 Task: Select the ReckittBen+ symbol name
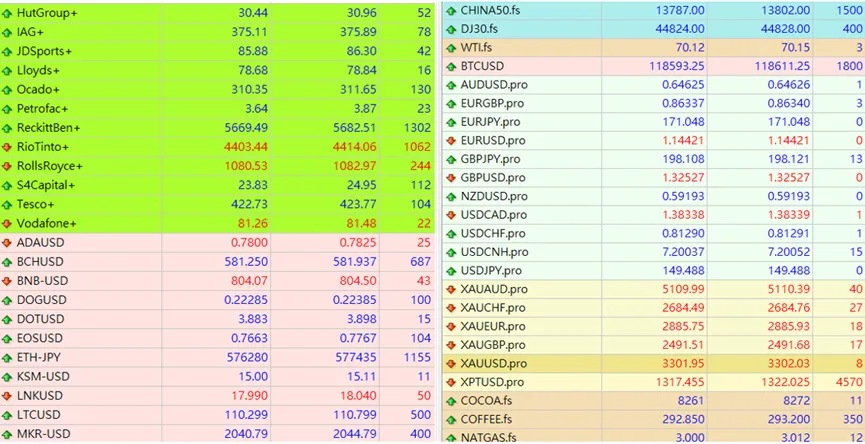49,128
